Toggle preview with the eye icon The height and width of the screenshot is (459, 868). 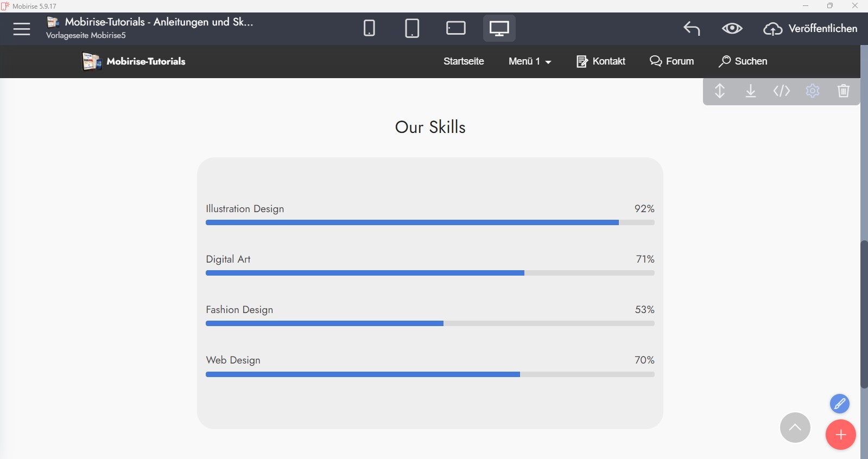[732, 28]
